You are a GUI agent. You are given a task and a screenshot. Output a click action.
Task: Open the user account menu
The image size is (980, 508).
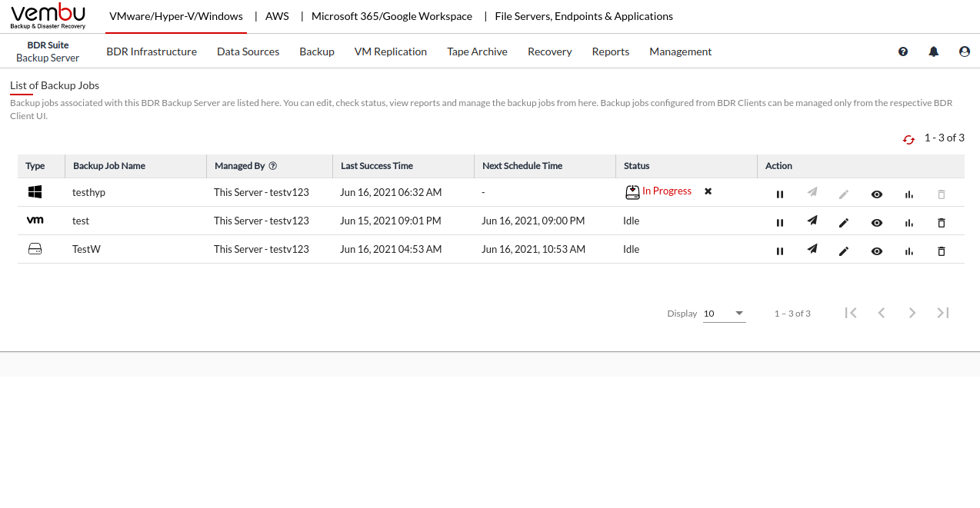tap(964, 51)
